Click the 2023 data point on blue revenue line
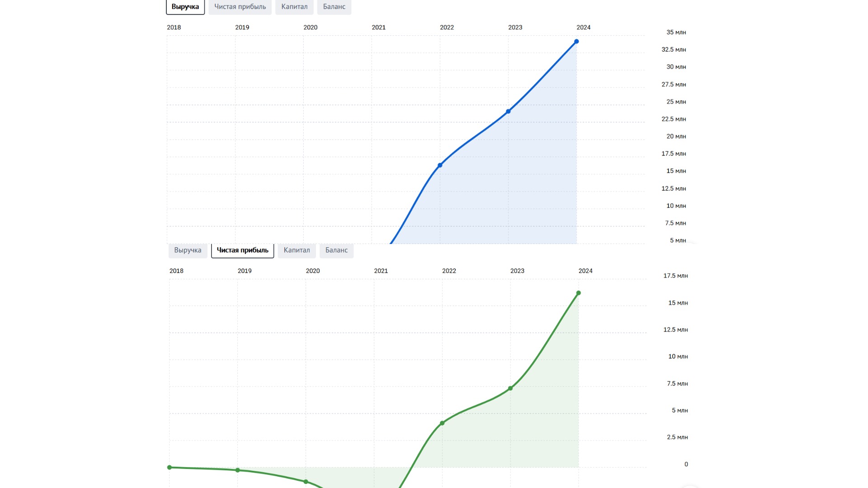The image size is (868, 488). 508,111
